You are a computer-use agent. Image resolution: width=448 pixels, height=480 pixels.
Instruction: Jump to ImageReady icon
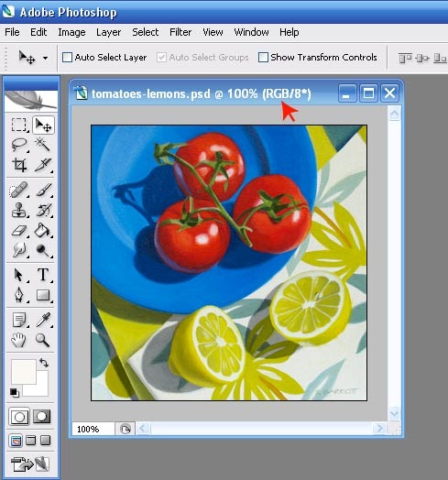click(x=30, y=464)
